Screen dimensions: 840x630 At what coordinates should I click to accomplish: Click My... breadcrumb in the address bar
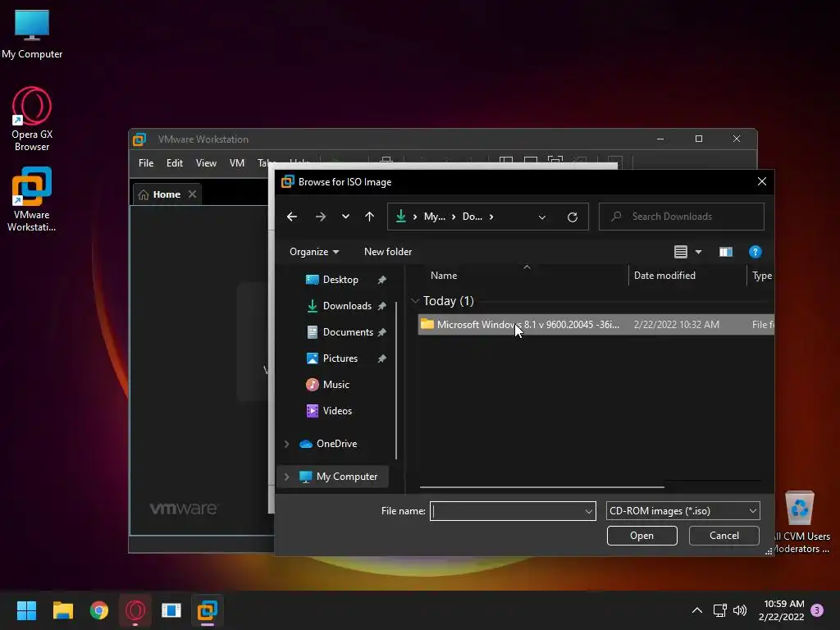coord(435,217)
